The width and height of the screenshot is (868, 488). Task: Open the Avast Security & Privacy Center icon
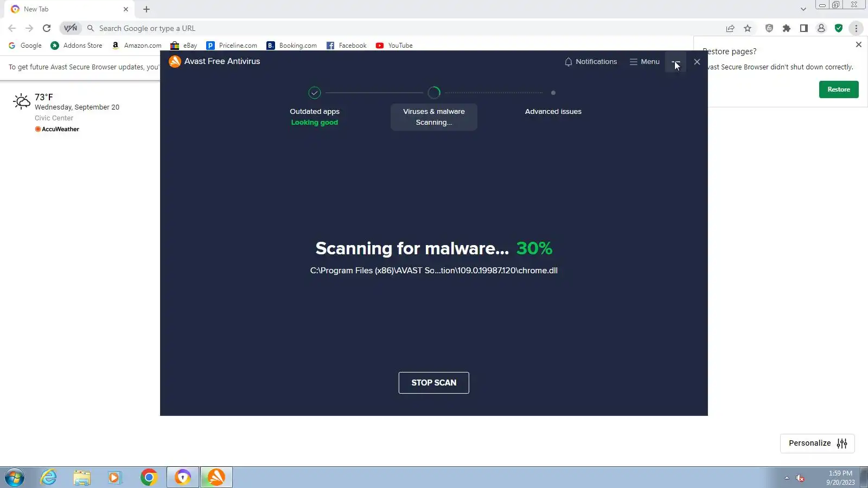pos(769,28)
